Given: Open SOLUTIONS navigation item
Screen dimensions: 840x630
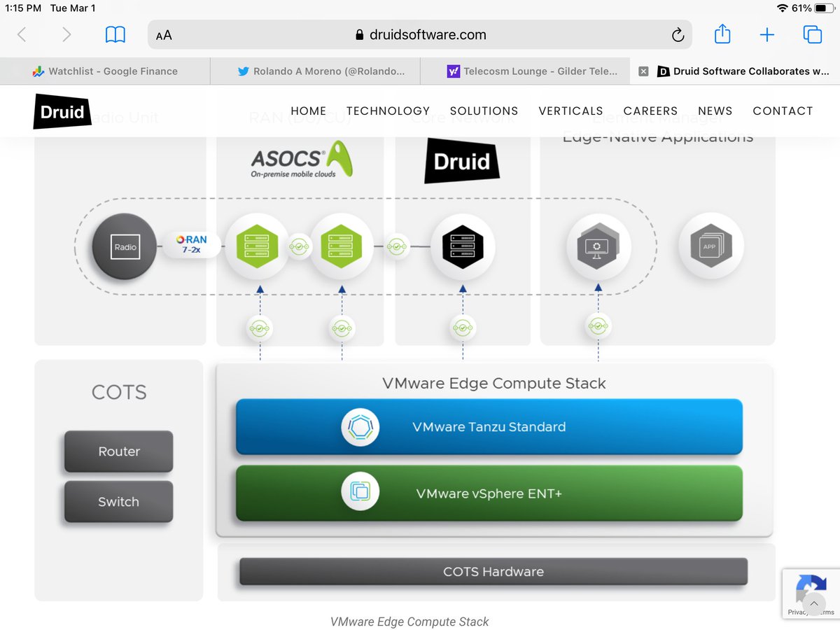Looking at the screenshot, I should click(x=484, y=111).
